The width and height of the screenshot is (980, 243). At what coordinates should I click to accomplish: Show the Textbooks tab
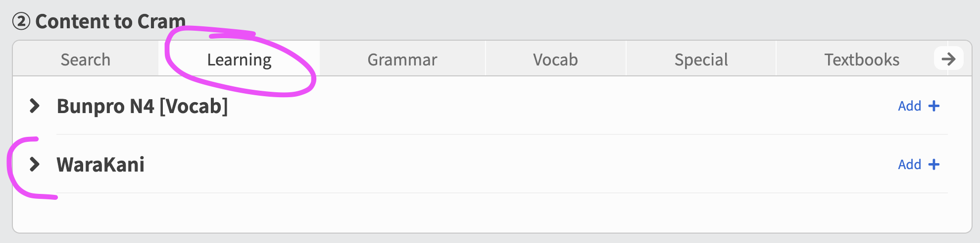click(861, 60)
